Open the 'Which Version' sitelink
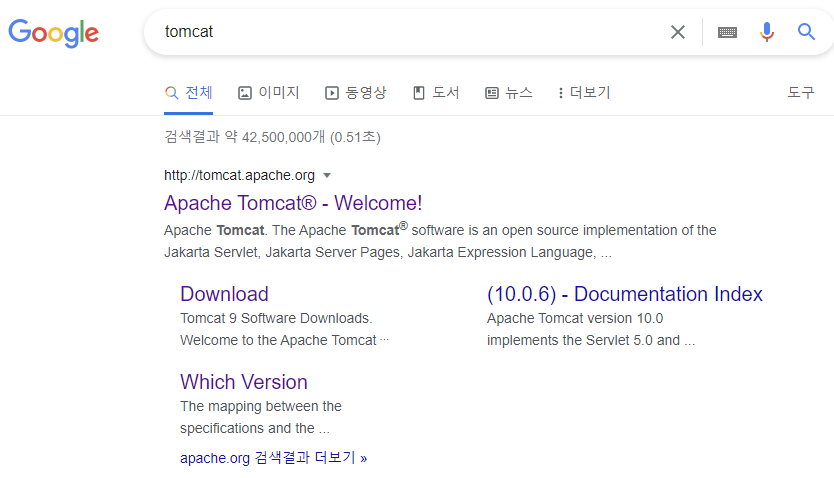 pos(244,382)
